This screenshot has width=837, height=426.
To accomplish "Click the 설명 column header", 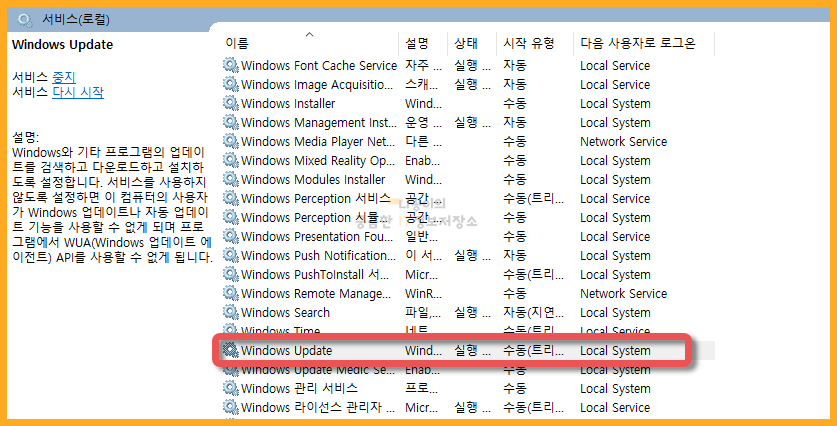I will coord(417,43).
